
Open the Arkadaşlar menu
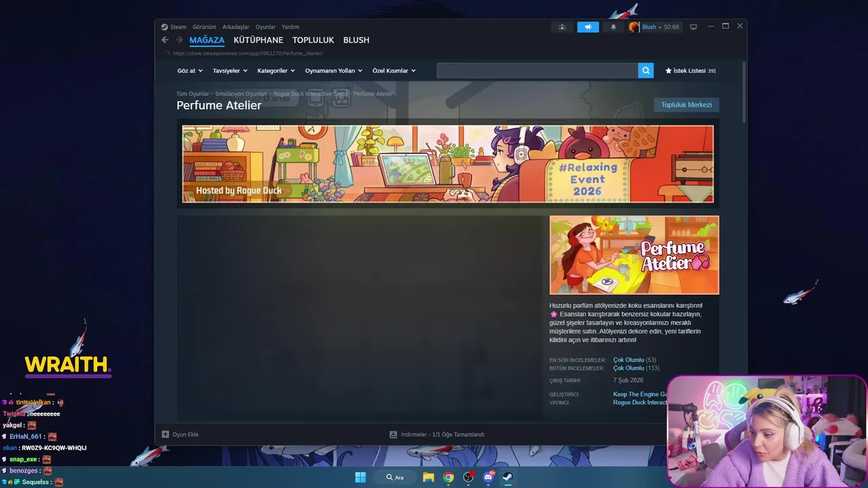(236, 27)
